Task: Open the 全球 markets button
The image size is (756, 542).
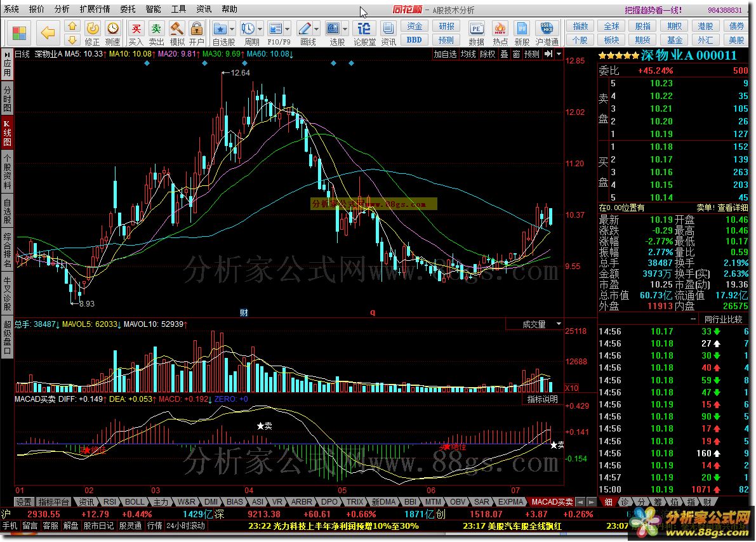Action: click(x=611, y=26)
